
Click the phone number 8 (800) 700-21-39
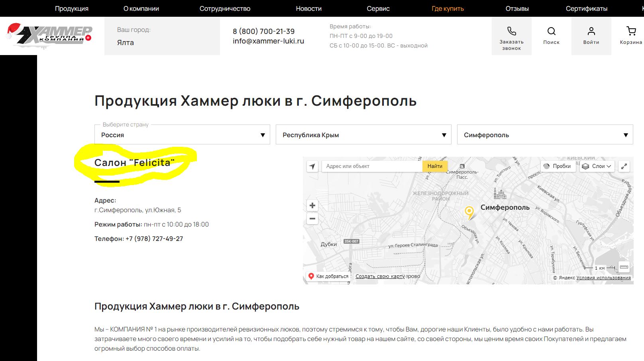[264, 31]
